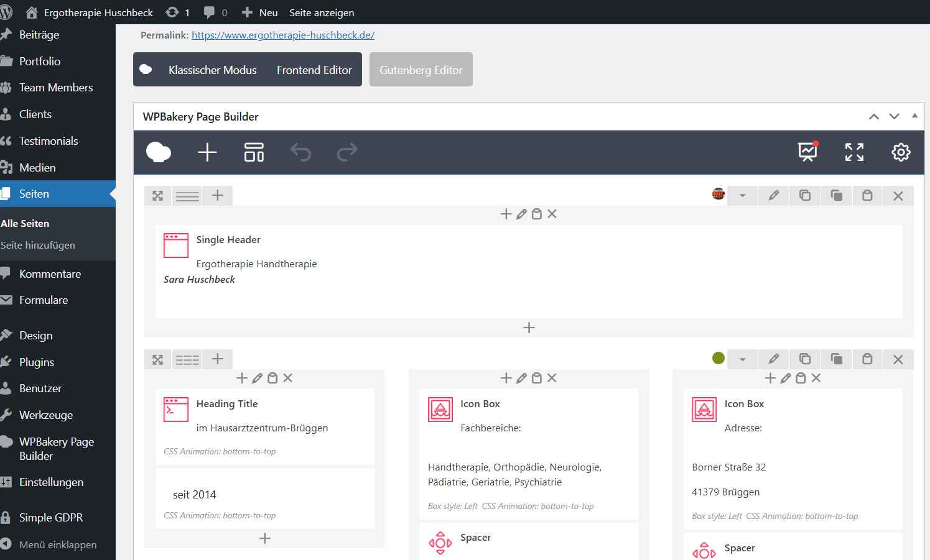Edit Single Header column with pencil
This screenshot has width=930, height=560.
point(521,214)
